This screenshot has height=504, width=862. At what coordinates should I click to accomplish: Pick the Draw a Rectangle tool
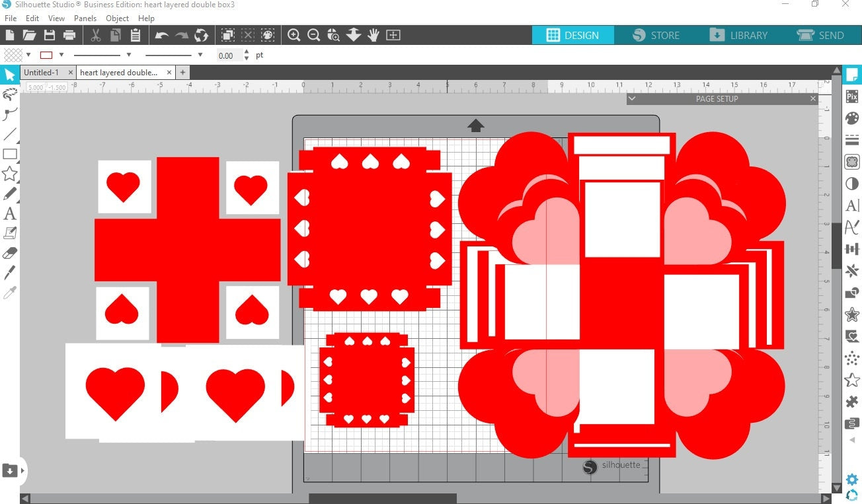(x=10, y=154)
